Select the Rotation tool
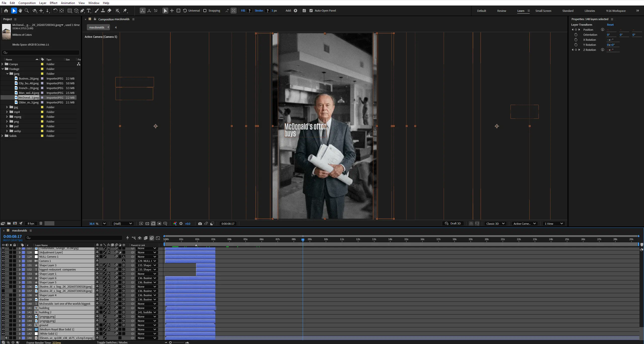Image resolution: width=644 pixels, height=344 pixels. click(x=55, y=11)
